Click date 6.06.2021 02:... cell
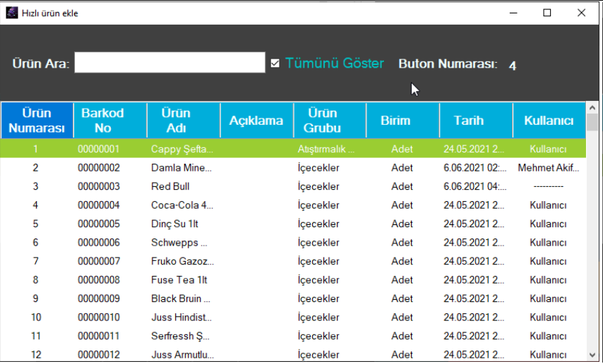 tap(476, 168)
